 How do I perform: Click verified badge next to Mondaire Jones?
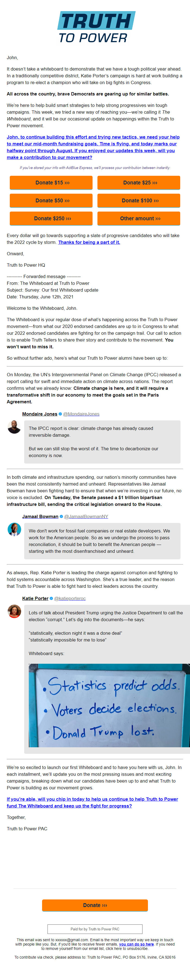tap(60, 414)
